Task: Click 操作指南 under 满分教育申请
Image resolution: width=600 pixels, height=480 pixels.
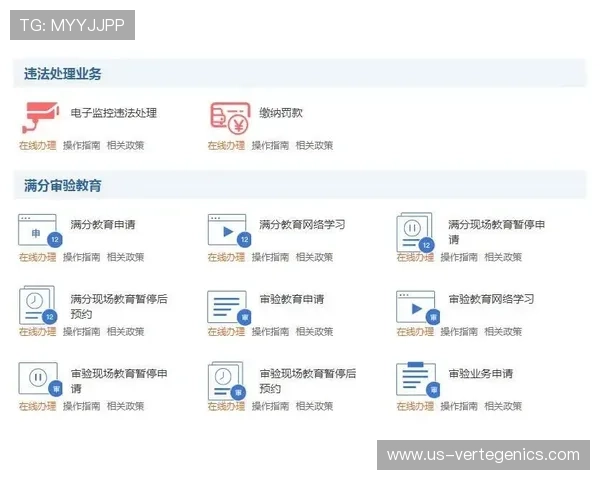Action: [82, 257]
